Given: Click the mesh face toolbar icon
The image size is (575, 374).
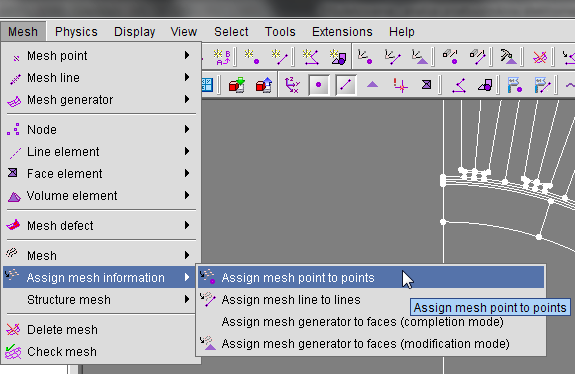Looking at the screenshot, I should click(x=426, y=85).
